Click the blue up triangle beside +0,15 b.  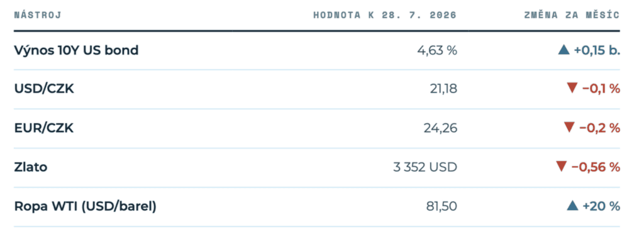pyautogui.click(x=564, y=50)
